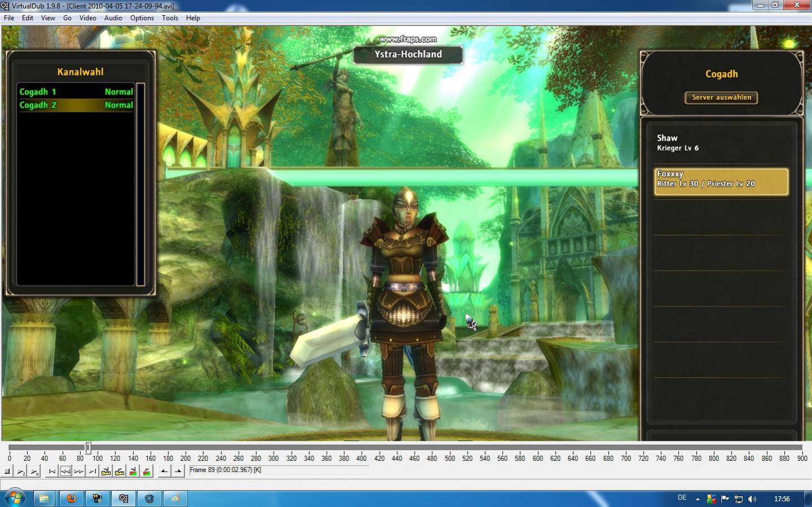
Task: Click 'Server auswählen' in the video frame
Action: (x=721, y=98)
